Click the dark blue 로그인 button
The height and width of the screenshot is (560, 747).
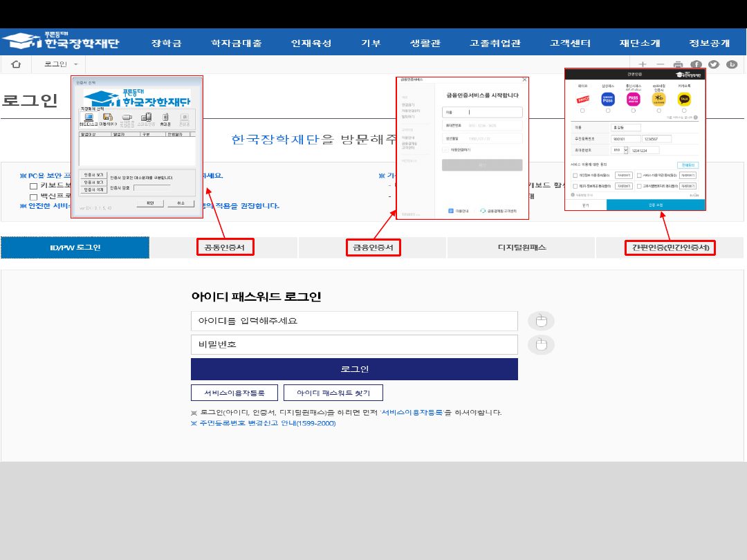pos(354,369)
